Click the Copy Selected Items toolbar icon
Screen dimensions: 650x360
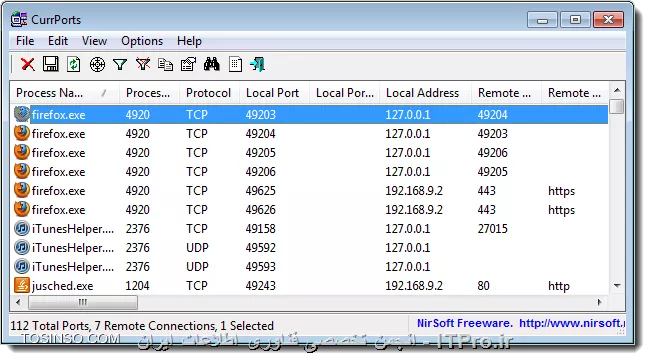tap(165, 64)
